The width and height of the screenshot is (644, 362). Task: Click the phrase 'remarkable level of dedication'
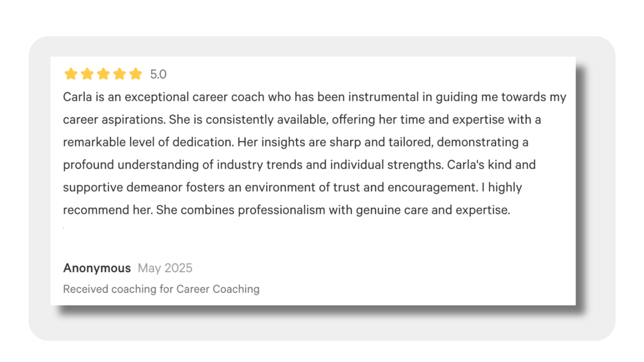[x=148, y=142]
